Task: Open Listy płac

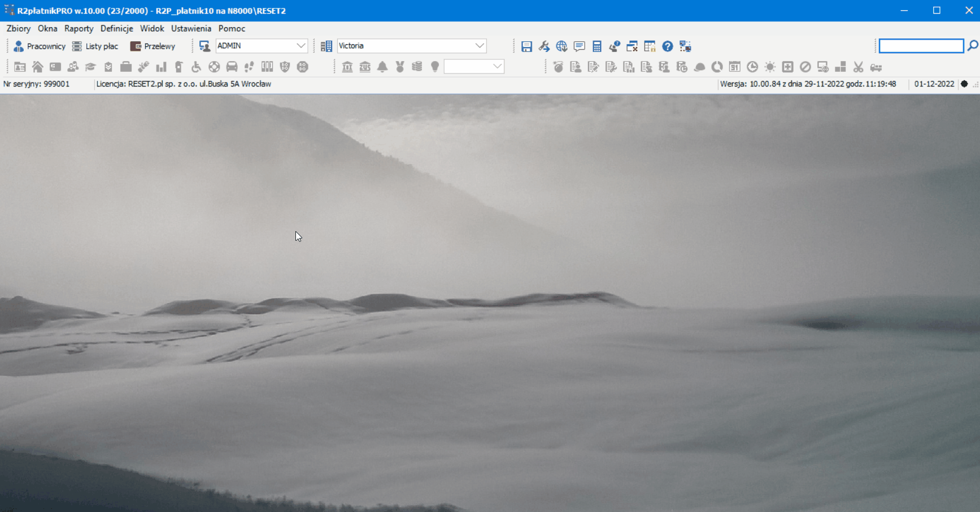Action: (x=95, y=46)
